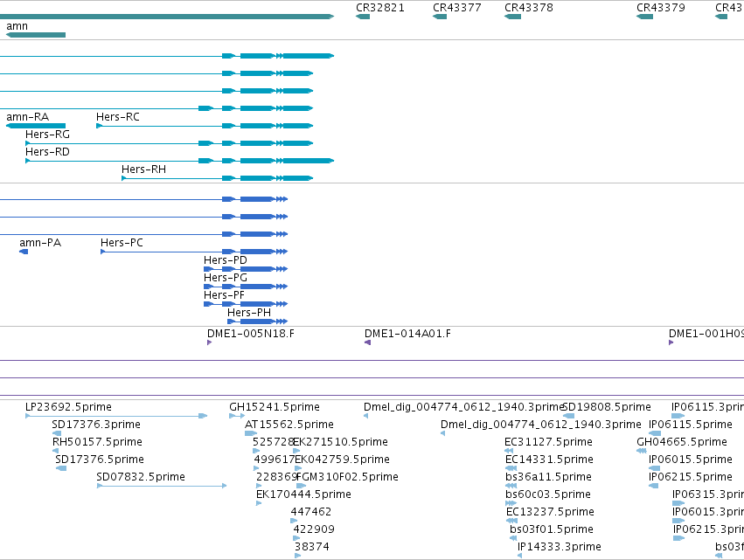744x560 pixels.
Task: Select the AT15562.5prime EST label
Action: tap(289, 425)
